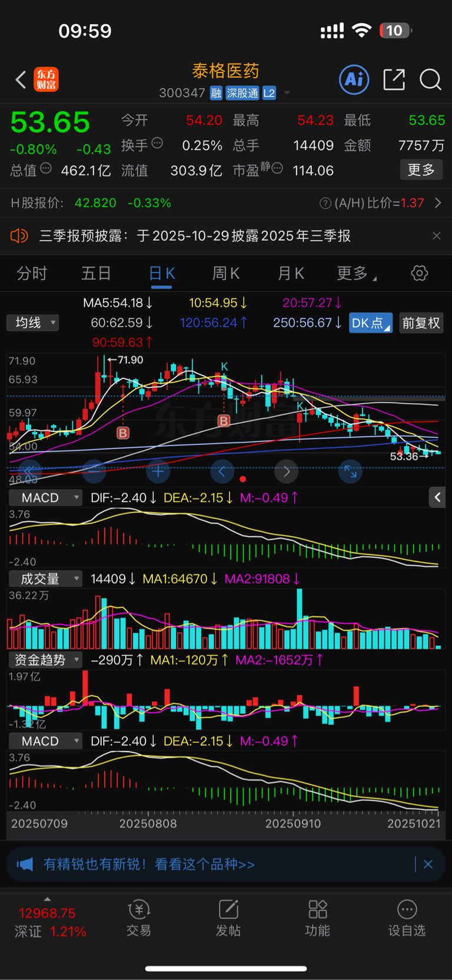Tap the 90:59.63 moving average value

click(122, 342)
